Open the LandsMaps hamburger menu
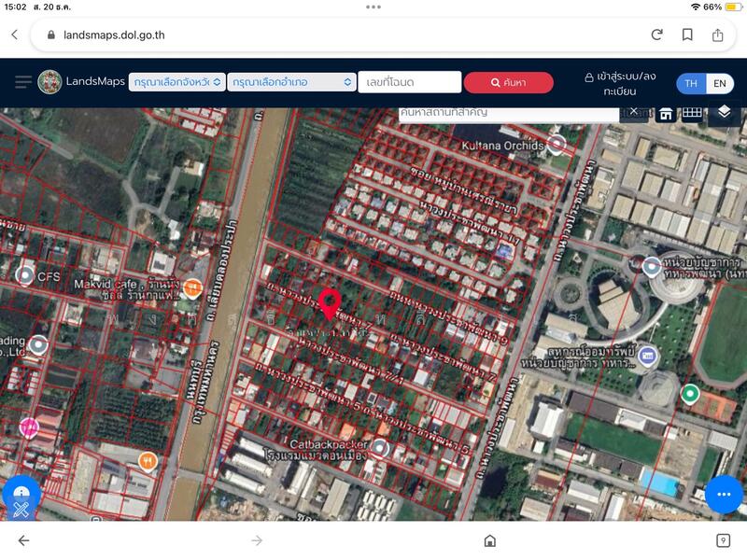Viewport: 747px width, 560px height. [x=22, y=82]
